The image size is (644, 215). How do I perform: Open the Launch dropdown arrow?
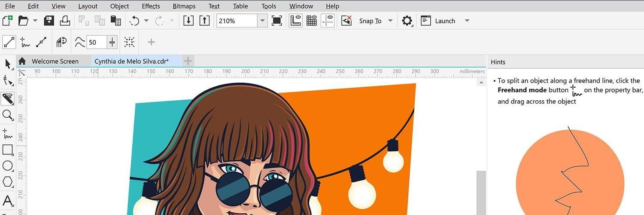click(x=467, y=21)
